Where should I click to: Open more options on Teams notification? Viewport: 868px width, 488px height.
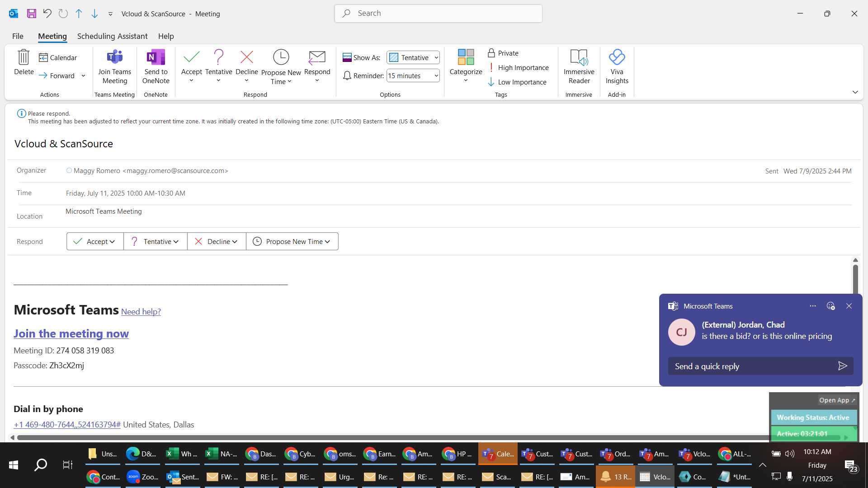pyautogui.click(x=812, y=306)
